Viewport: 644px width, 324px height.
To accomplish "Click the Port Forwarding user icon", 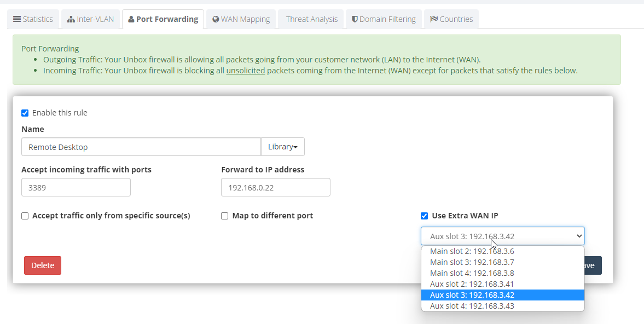I will [x=131, y=19].
